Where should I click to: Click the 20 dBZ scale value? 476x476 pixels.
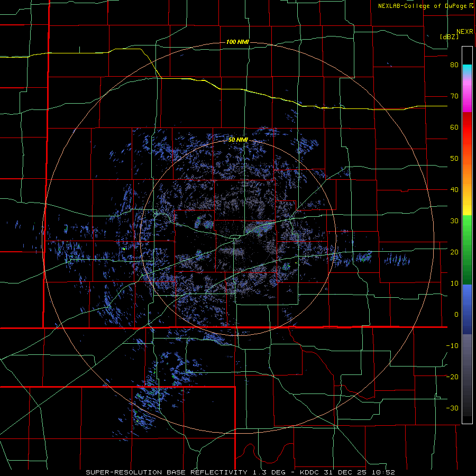(x=454, y=252)
